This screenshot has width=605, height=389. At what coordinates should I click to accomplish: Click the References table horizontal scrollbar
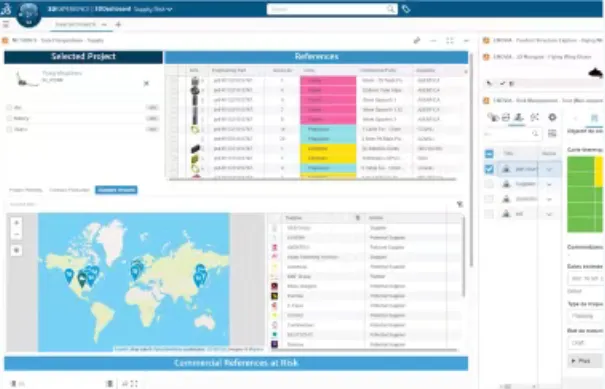point(313,179)
